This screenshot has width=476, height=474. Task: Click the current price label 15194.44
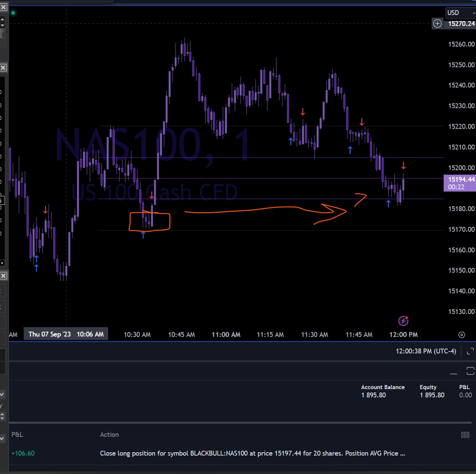tap(460, 183)
